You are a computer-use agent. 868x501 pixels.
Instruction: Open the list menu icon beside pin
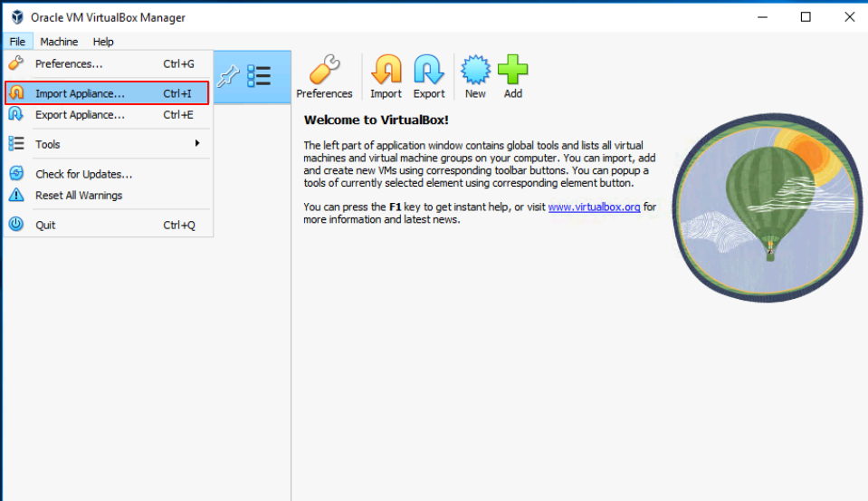(260, 76)
